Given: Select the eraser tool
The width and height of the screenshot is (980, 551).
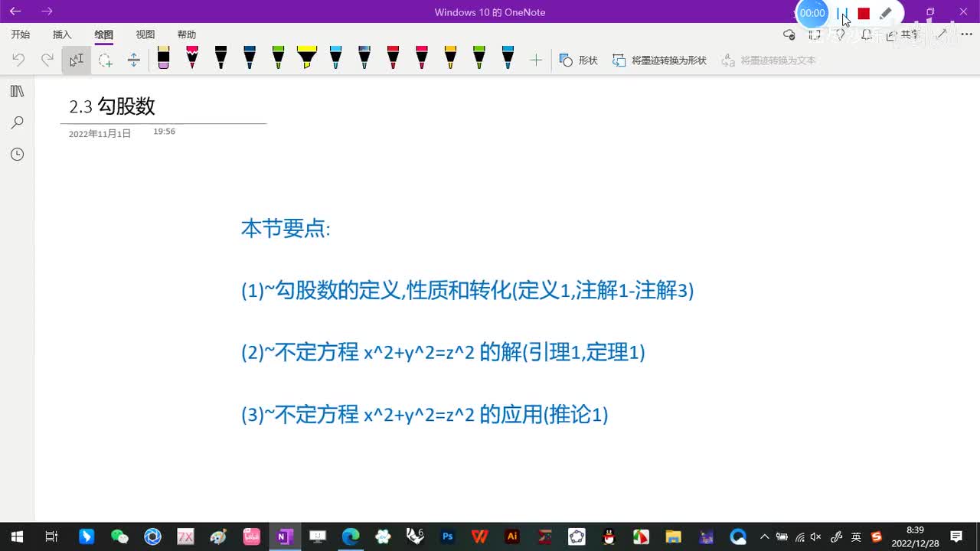Looking at the screenshot, I should pos(163,58).
